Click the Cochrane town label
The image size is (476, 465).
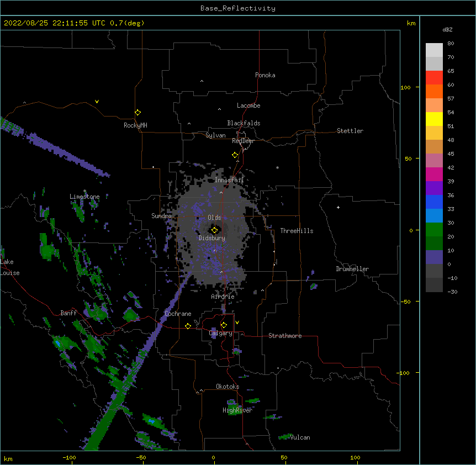tap(178, 314)
